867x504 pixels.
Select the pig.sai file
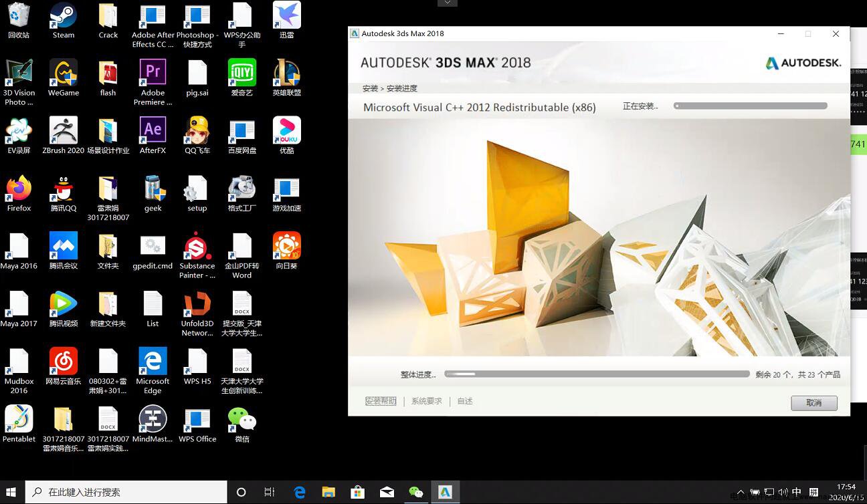[197, 78]
